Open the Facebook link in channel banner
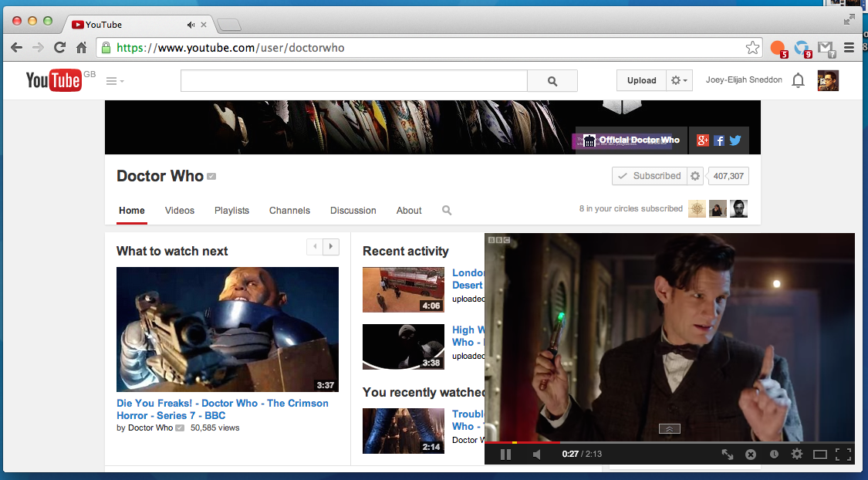This screenshot has width=868, height=480. click(x=719, y=140)
